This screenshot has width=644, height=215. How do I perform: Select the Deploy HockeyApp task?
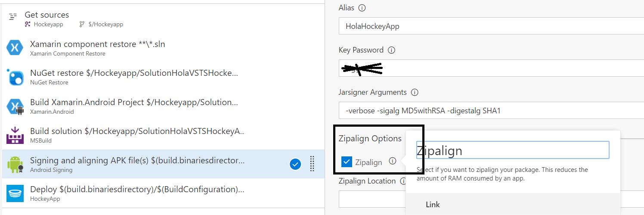164,193
